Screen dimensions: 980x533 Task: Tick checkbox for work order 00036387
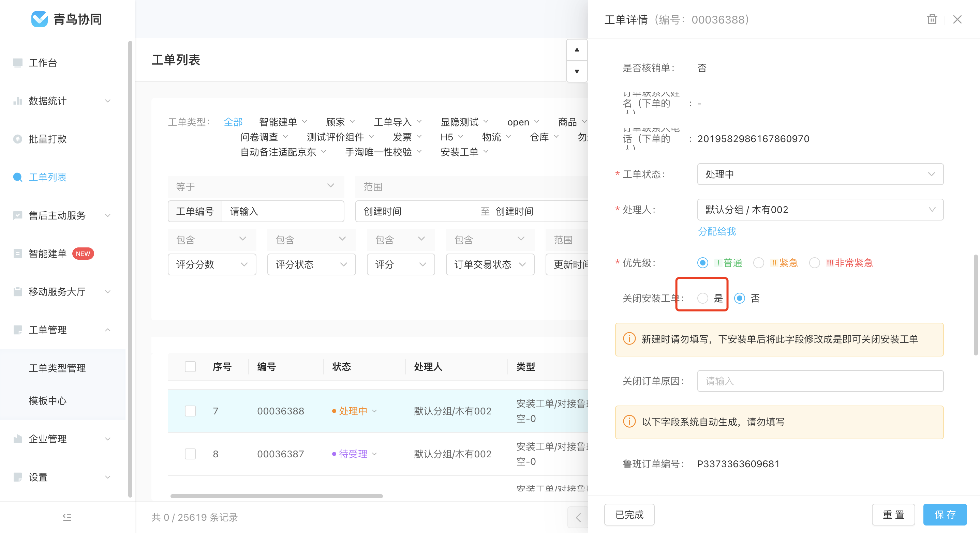click(x=190, y=454)
